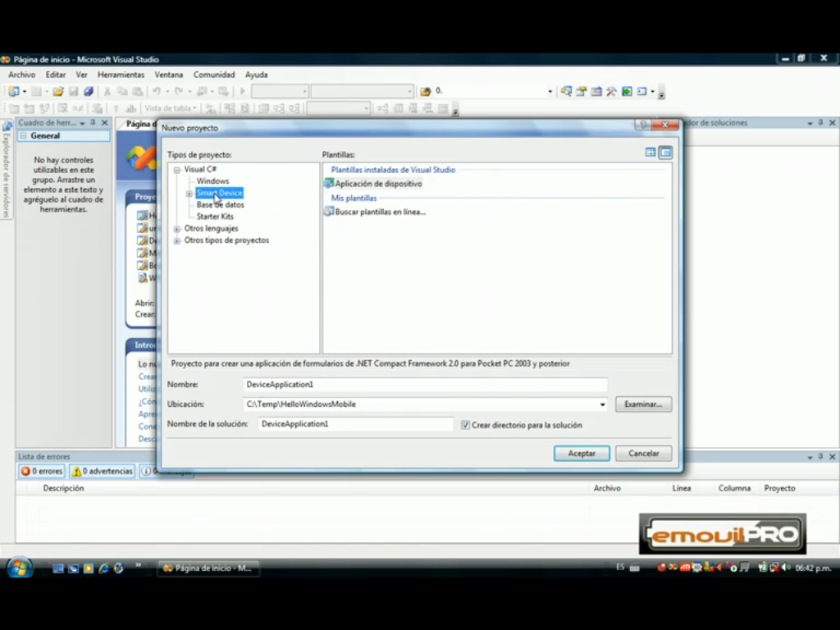Toggle the 0 advertencias filter button

102,471
